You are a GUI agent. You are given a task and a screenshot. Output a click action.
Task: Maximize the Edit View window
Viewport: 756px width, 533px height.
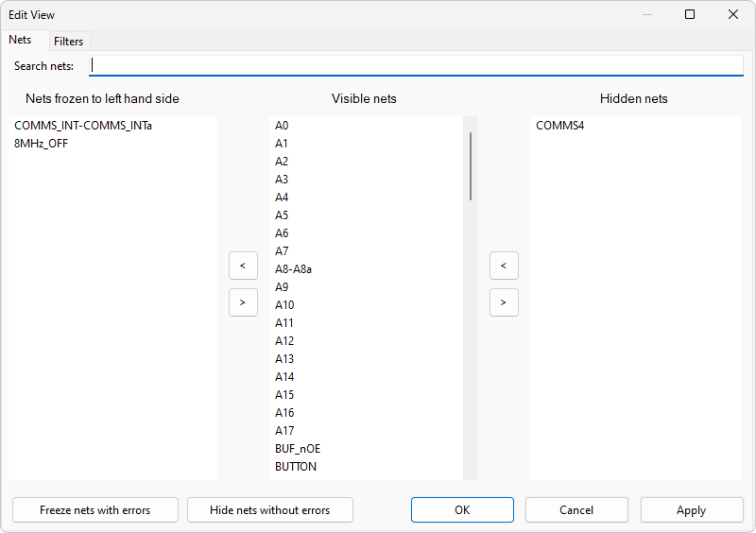[690, 14]
